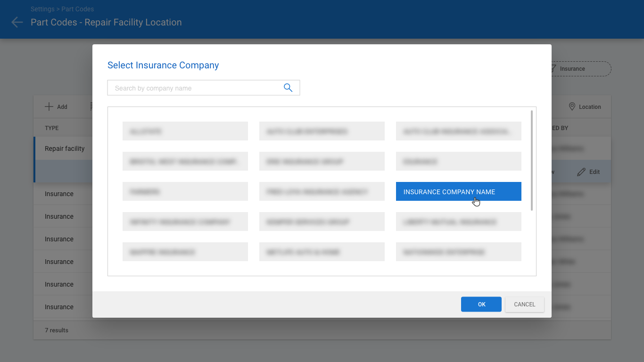Image resolution: width=644 pixels, height=362 pixels.
Task: Pick the Nationwide Enterprise tile
Action: (x=458, y=252)
